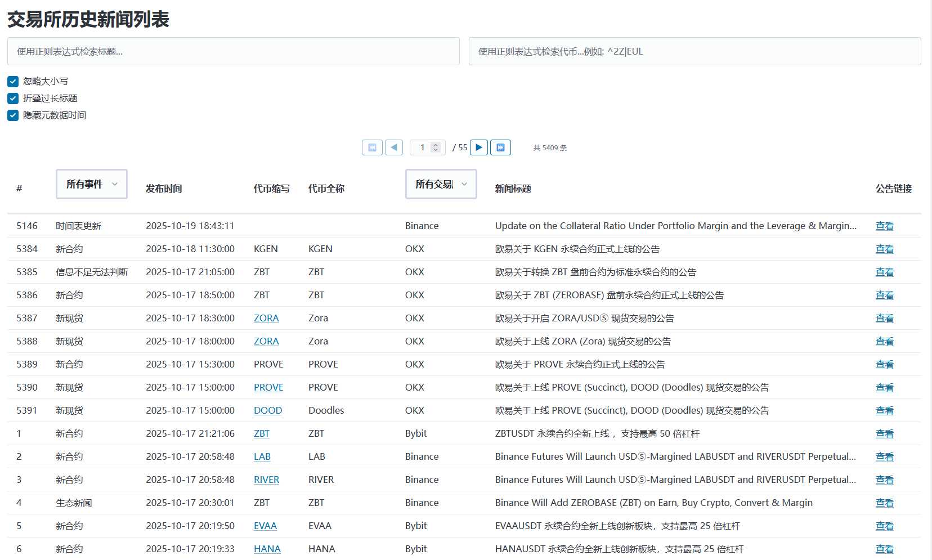
Task: Click the DOOD token symbol link
Action: (x=268, y=410)
